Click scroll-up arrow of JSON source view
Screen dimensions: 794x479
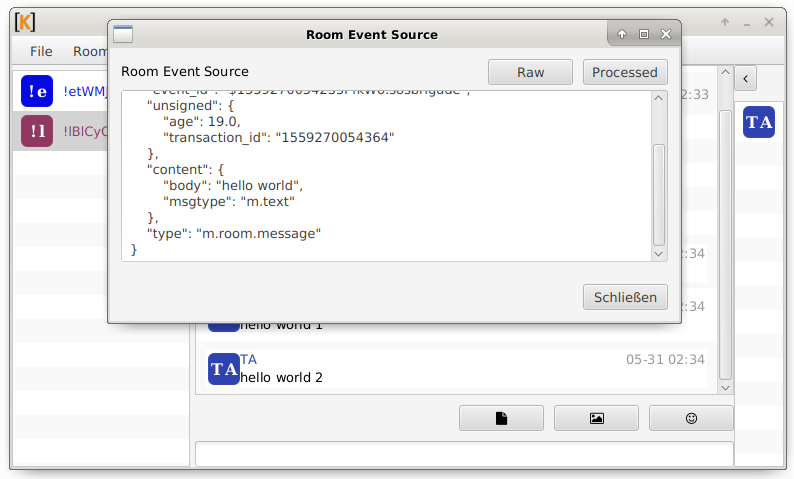(658, 97)
